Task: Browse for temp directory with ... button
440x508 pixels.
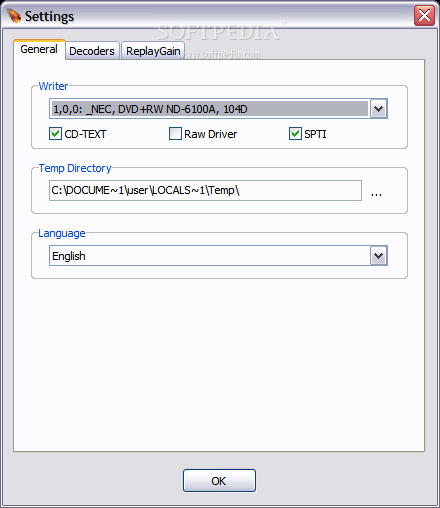Action: pyautogui.click(x=376, y=194)
